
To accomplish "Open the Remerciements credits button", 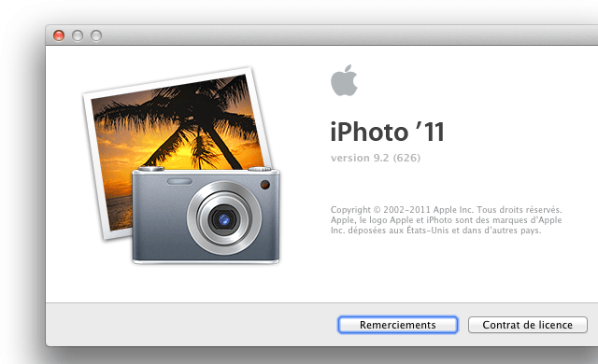I will tap(397, 325).
